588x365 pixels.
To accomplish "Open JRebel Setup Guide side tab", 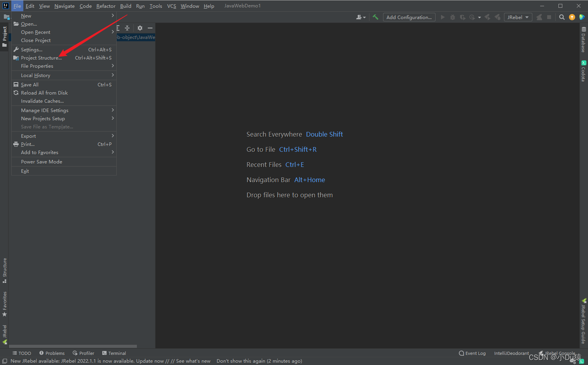I will point(583,321).
